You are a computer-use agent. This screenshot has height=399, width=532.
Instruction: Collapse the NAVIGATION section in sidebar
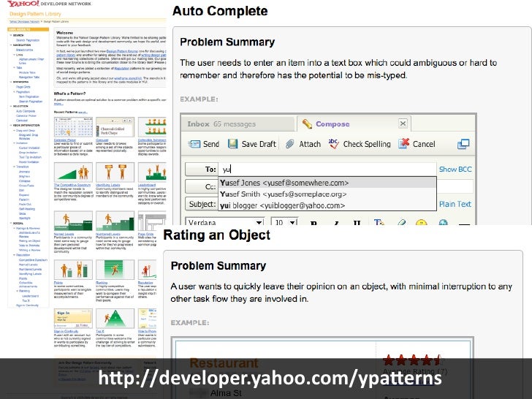11,45
